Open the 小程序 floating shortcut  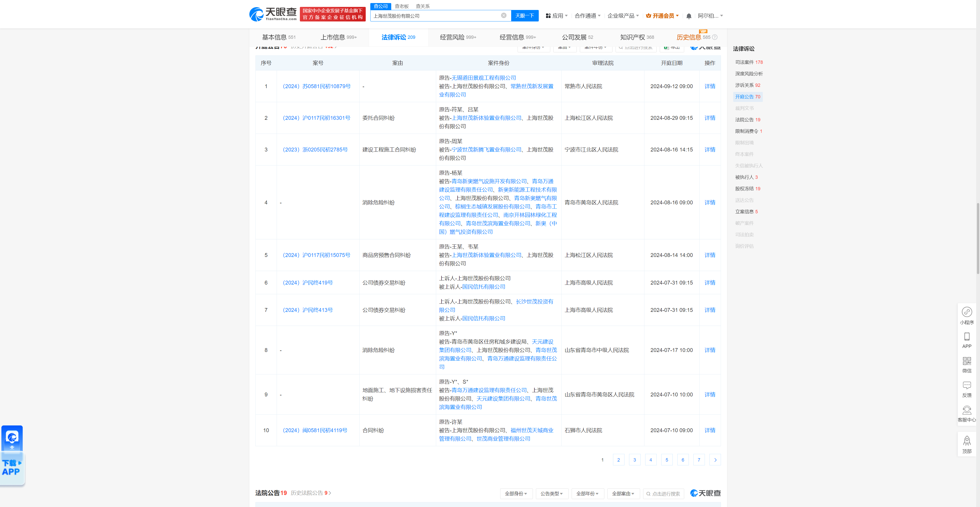(x=967, y=316)
